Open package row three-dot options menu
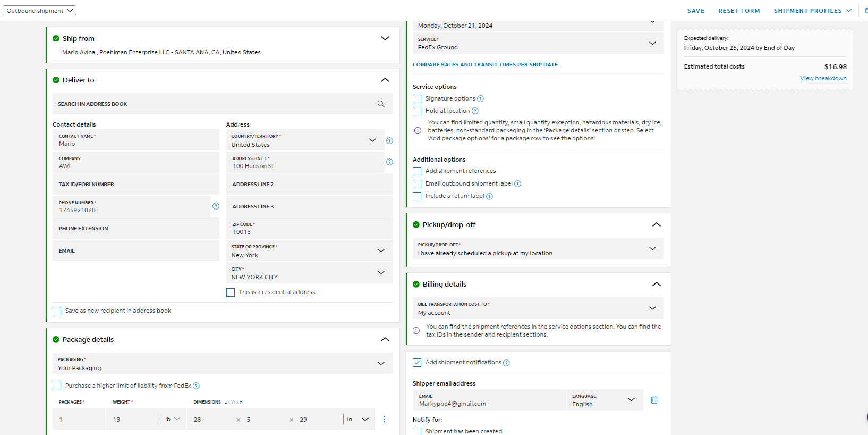868x435 pixels. click(x=384, y=419)
